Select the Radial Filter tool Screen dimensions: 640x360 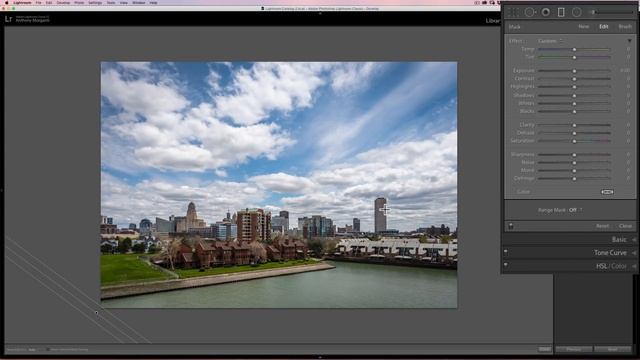click(x=576, y=12)
